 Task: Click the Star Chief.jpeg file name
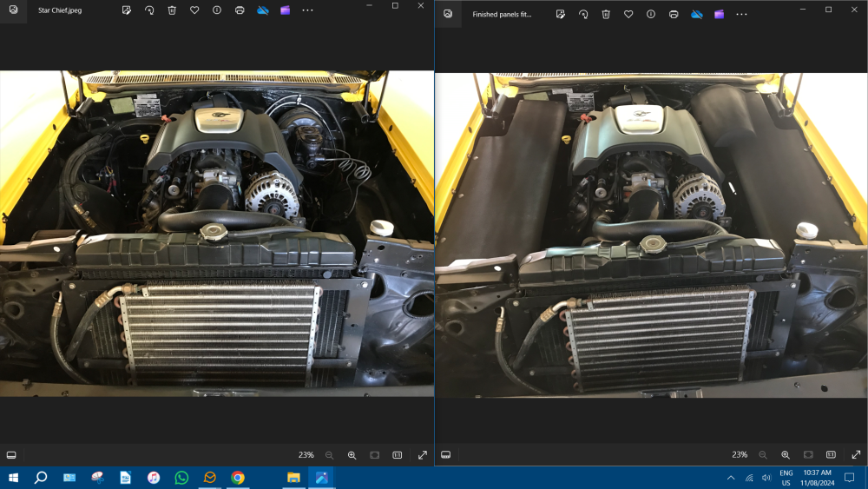tap(60, 10)
